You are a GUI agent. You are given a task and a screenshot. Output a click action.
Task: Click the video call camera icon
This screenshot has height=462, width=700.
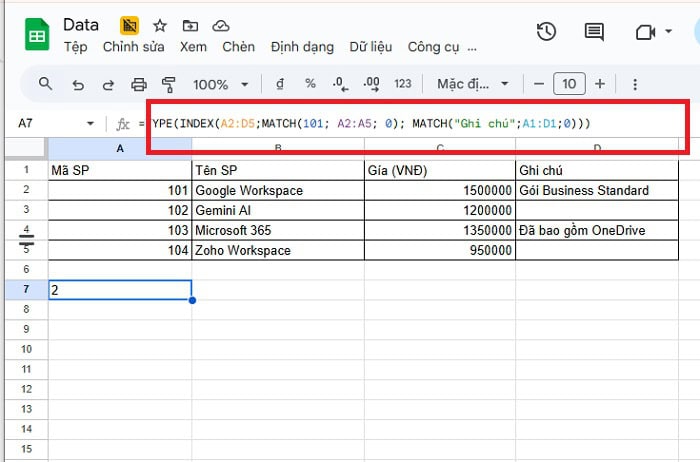645,32
